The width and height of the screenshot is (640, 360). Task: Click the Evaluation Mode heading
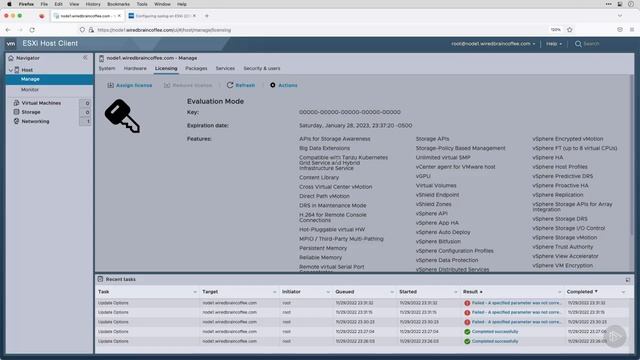point(216,101)
